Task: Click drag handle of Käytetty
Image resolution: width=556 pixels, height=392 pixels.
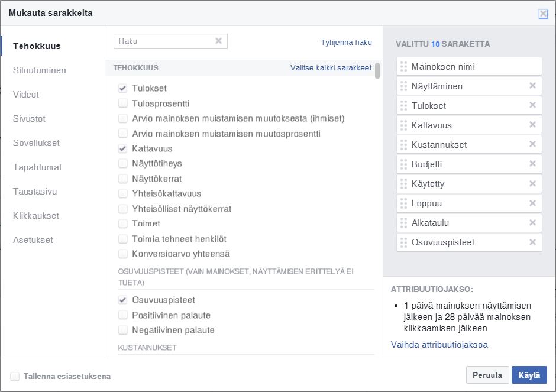Action: (403, 184)
